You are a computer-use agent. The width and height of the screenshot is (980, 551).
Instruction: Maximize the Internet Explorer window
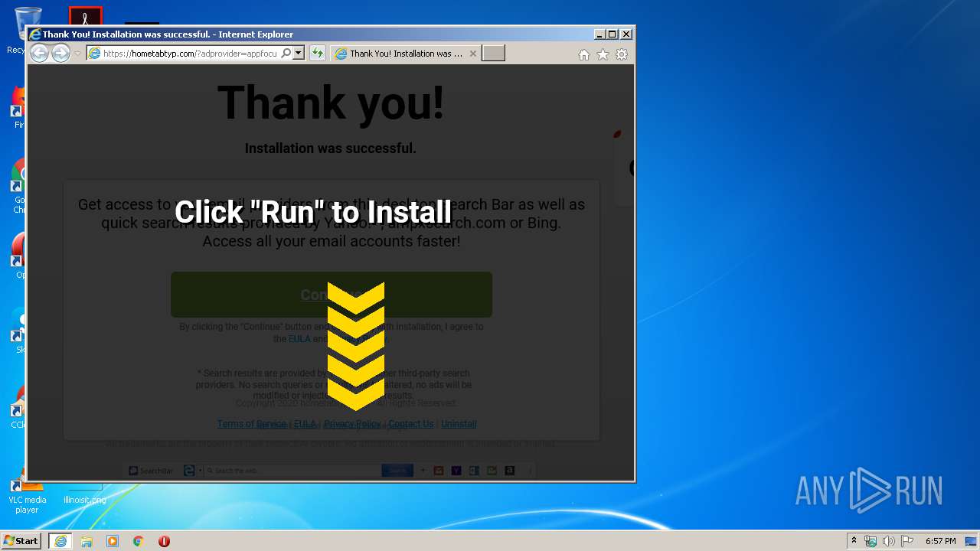coord(612,34)
